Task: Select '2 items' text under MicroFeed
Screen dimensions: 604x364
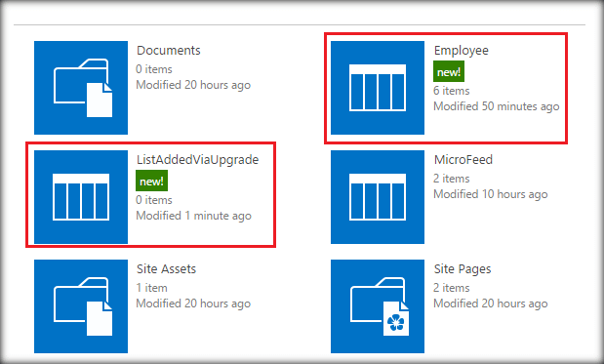Action: [452, 179]
